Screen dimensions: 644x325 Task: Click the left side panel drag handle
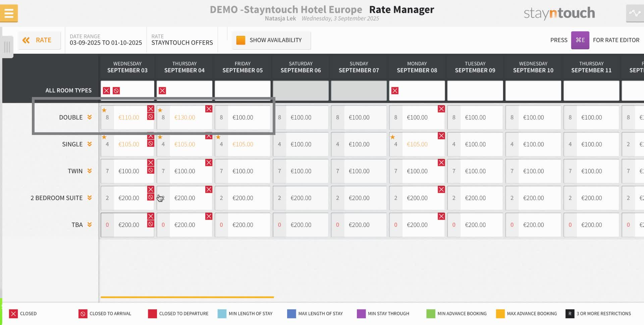(7, 47)
